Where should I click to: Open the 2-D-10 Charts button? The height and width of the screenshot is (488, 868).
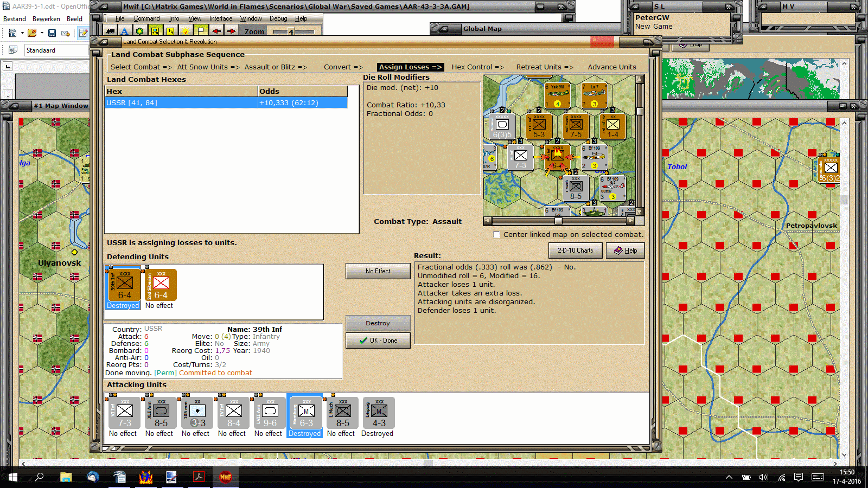[x=576, y=251]
